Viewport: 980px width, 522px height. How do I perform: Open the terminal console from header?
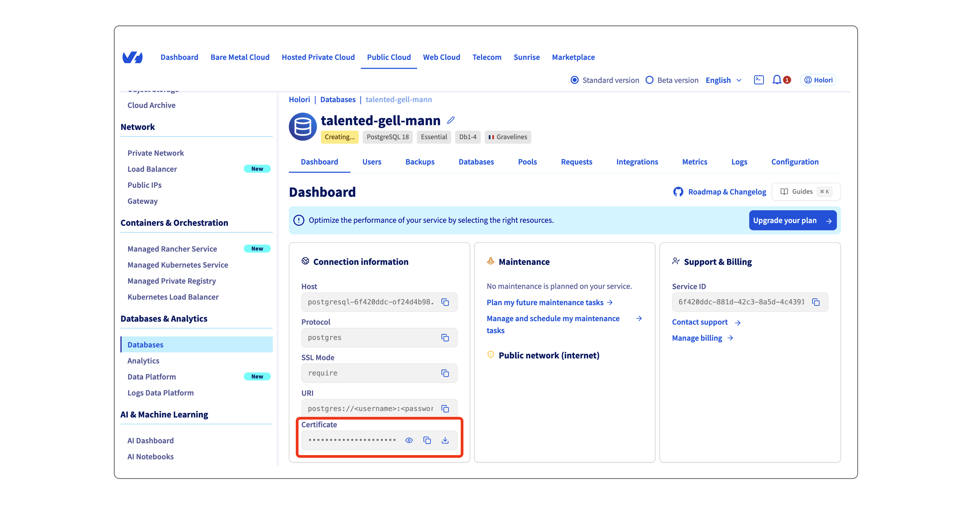pos(759,80)
